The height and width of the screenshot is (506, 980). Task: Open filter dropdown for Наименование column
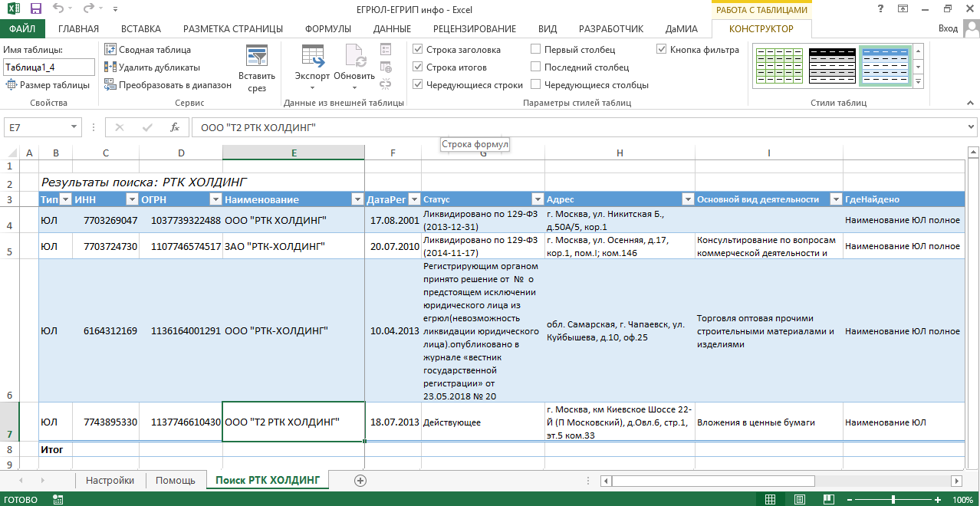pyautogui.click(x=357, y=199)
